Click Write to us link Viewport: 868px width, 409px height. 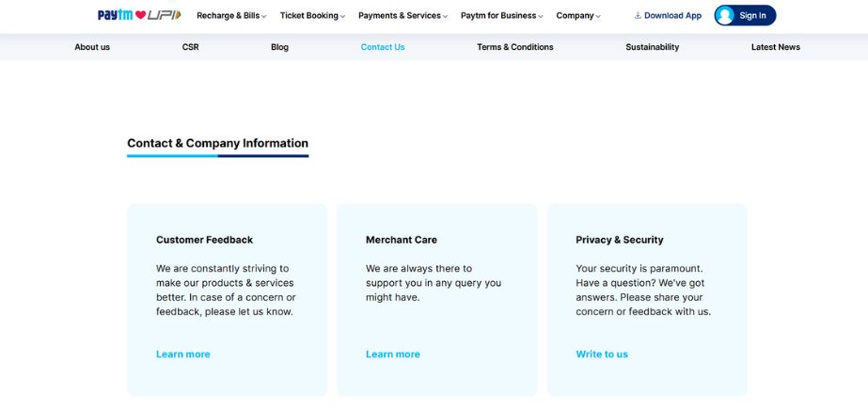[602, 354]
